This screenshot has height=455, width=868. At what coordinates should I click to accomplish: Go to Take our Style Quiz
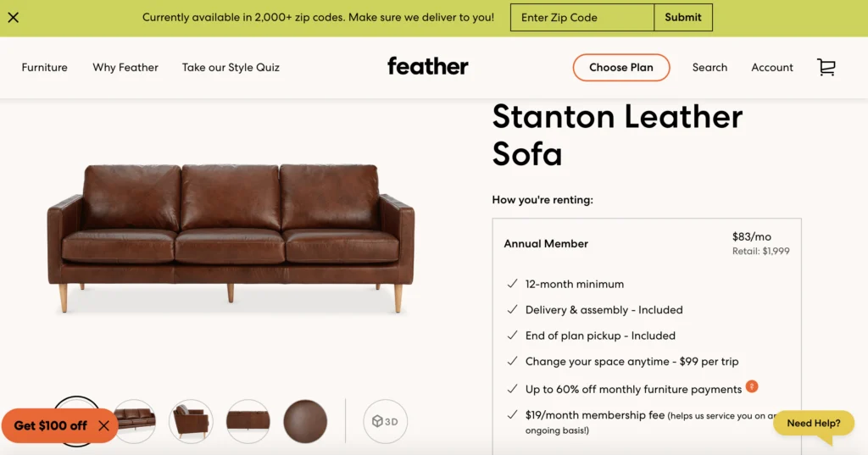(x=231, y=68)
